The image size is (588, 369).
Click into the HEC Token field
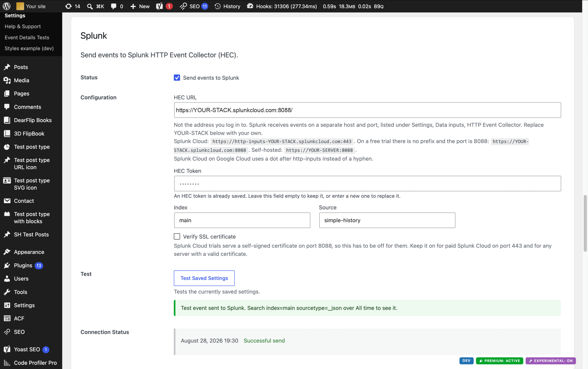pyautogui.click(x=367, y=183)
